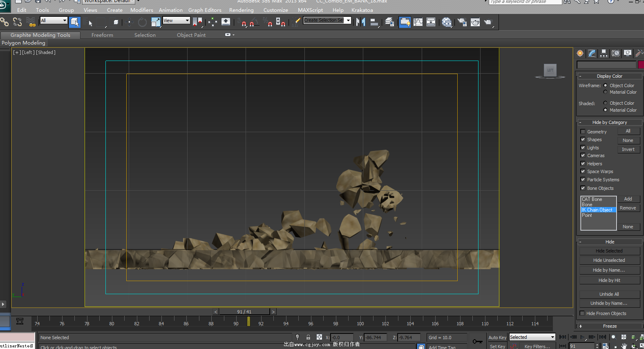This screenshot has width=644, height=349.
Task: Select Wireframe Object Color radio button
Action: pos(606,86)
